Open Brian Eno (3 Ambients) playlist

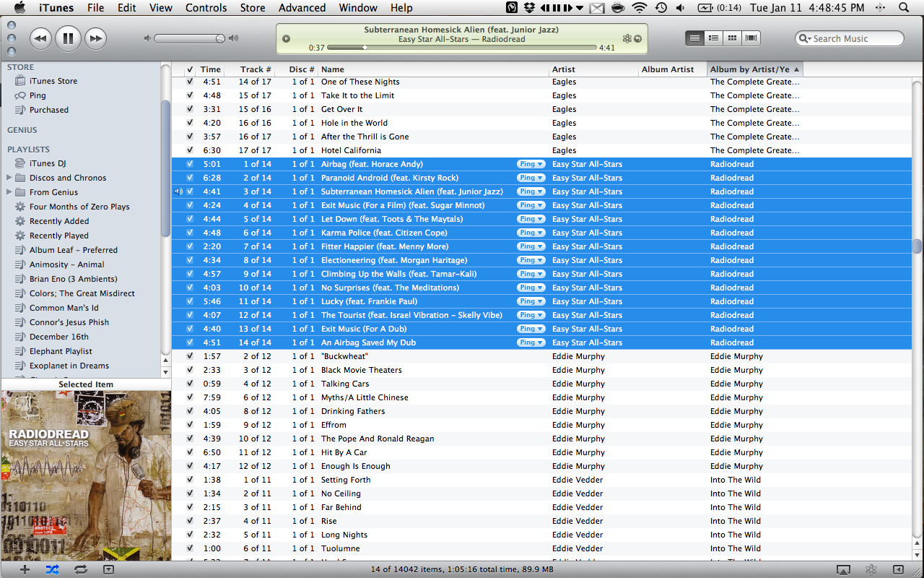73,279
